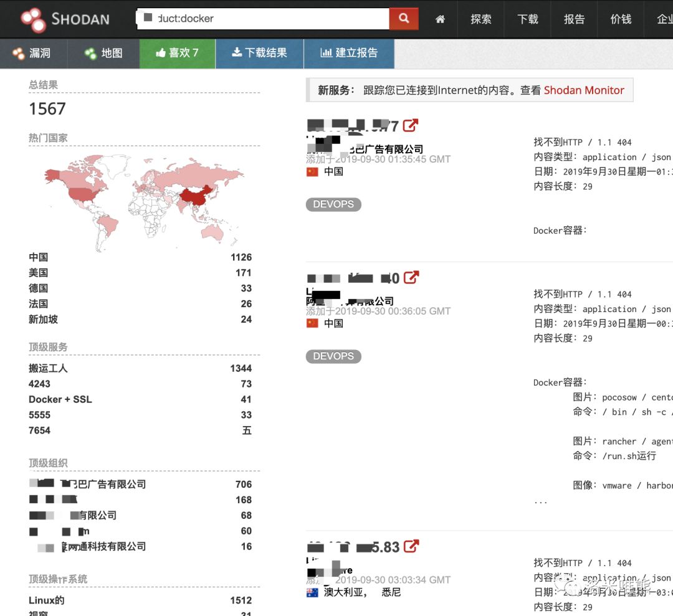This screenshot has height=616, width=673.
Task: Click 悉尼 city link
Action: coord(391,592)
